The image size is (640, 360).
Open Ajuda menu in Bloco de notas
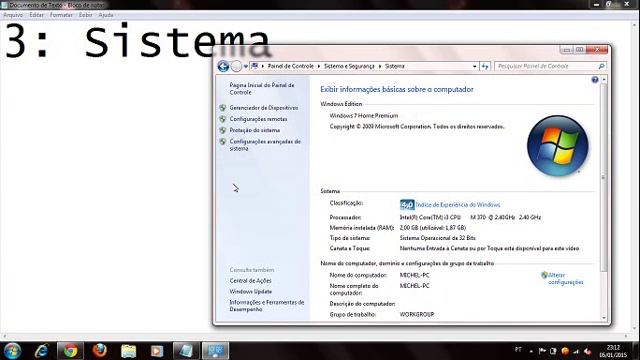click(x=106, y=15)
